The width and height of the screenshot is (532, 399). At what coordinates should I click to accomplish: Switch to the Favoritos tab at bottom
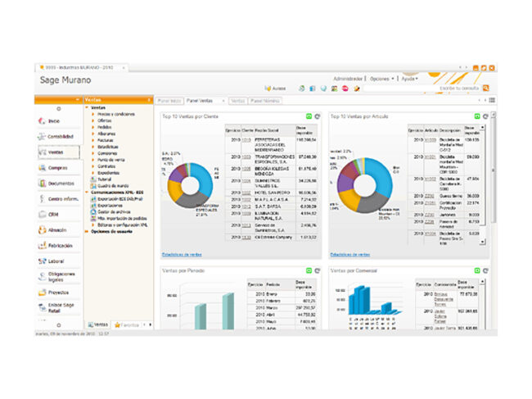tap(128, 324)
